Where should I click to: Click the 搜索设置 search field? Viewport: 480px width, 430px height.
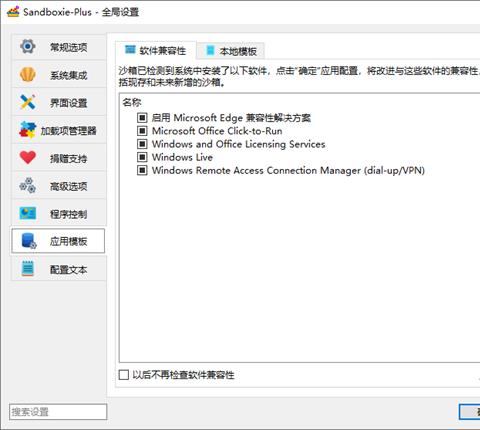[58, 412]
